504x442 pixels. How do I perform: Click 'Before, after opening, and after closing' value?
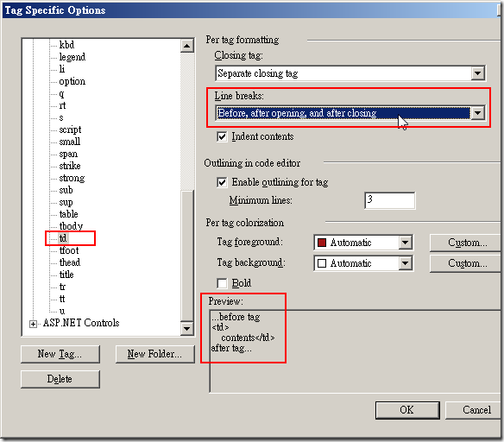pyautogui.click(x=297, y=113)
